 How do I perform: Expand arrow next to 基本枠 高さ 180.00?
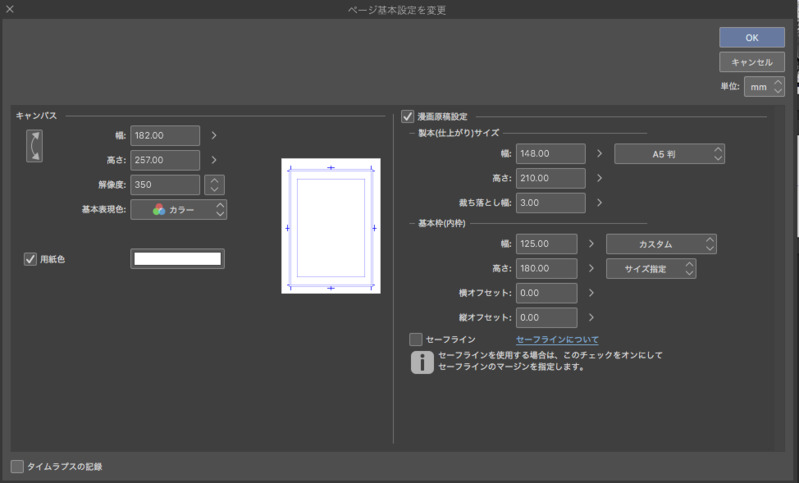[591, 269]
